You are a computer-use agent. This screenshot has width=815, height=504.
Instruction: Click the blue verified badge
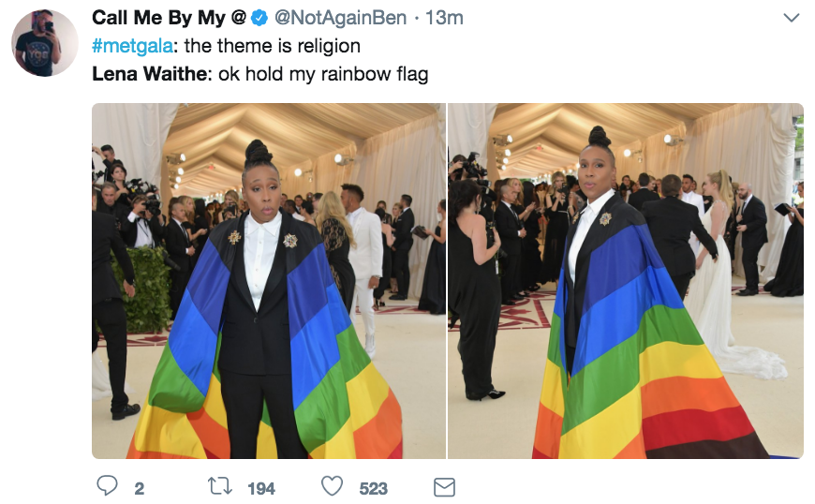click(259, 18)
